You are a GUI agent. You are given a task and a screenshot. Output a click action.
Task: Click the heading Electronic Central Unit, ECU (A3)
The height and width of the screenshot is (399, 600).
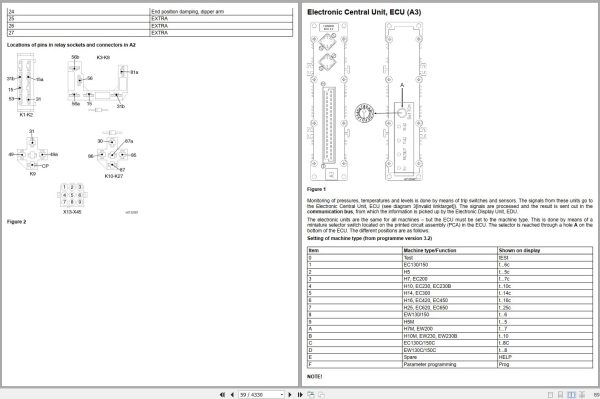pos(364,12)
